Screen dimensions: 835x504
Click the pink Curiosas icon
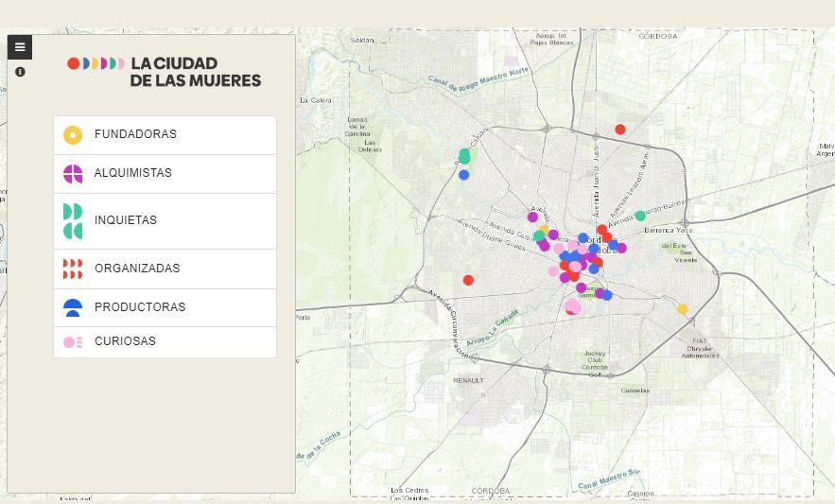pos(73,342)
